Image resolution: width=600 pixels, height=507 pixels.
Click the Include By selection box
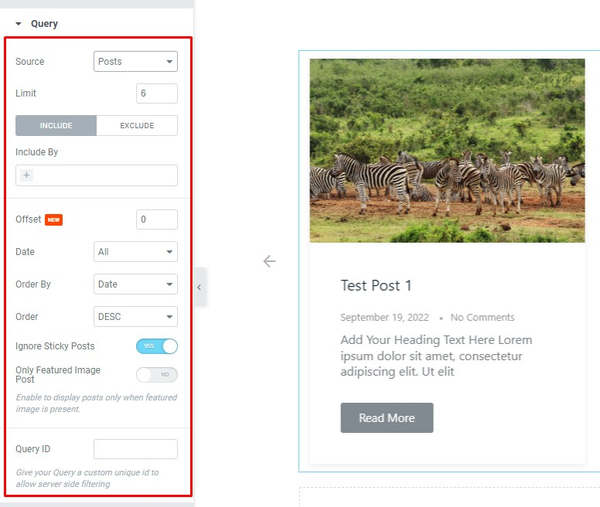[x=96, y=175]
